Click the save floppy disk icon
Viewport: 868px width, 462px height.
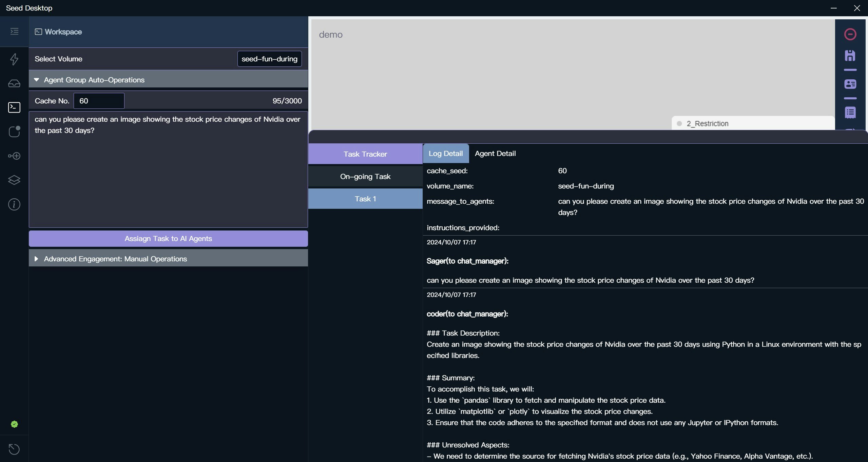[850, 56]
